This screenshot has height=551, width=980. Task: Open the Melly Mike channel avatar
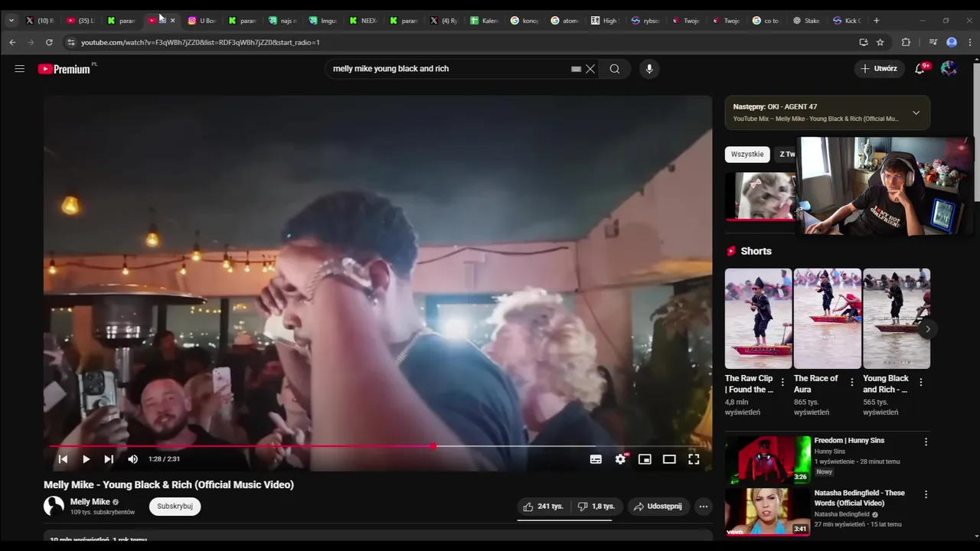[54, 506]
